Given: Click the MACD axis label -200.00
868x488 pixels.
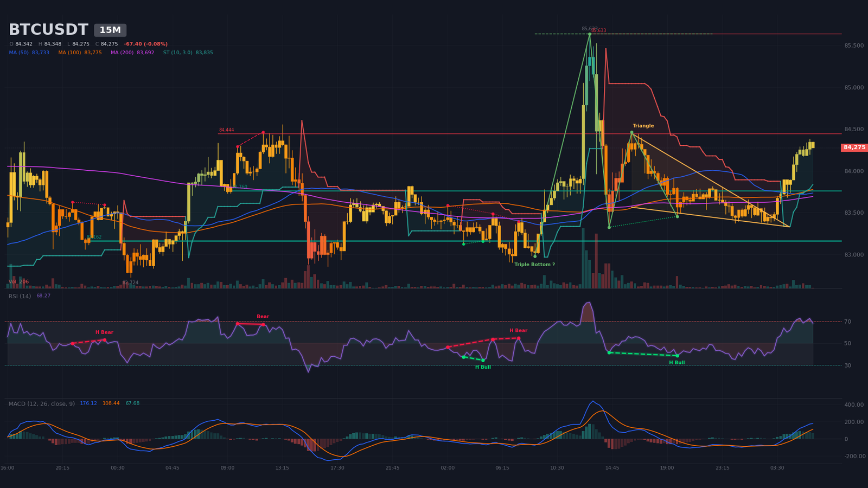Looking at the screenshot, I should [855, 456].
